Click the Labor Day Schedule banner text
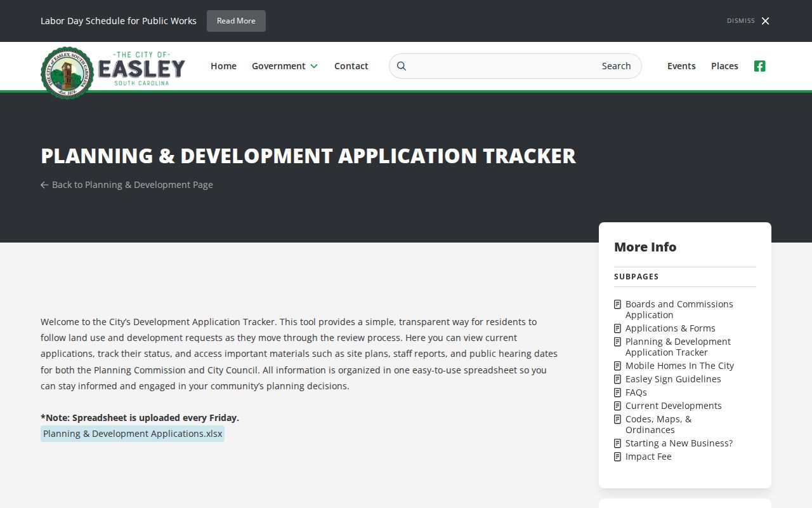 tap(119, 21)
